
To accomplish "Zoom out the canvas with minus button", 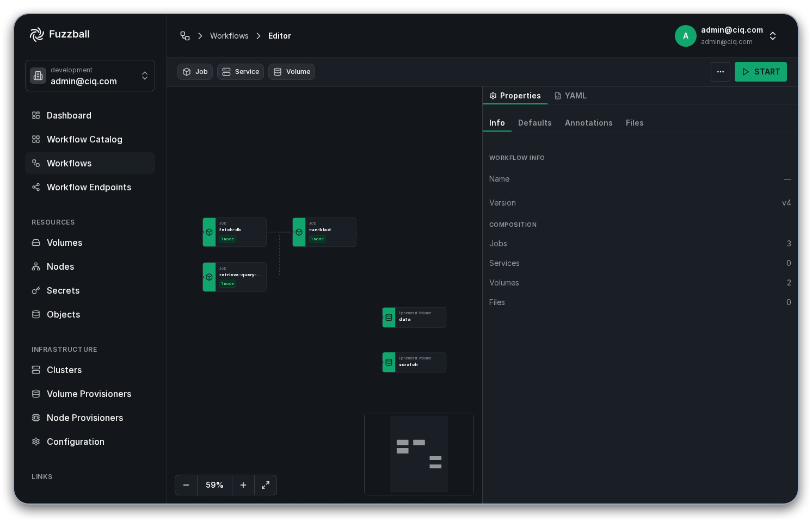I will pos(186,485).
